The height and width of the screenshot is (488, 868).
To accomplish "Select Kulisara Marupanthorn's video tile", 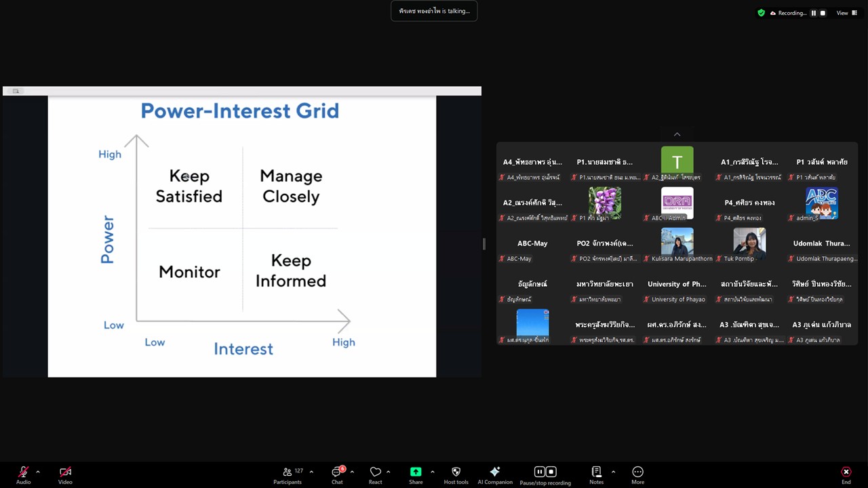I will click(x=677, y=245).
